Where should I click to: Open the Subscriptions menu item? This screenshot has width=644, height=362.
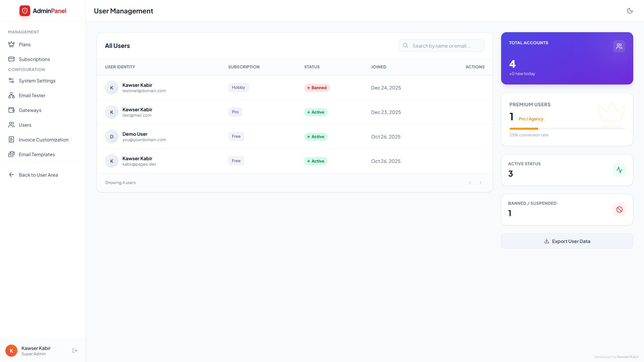click(34, 59)
